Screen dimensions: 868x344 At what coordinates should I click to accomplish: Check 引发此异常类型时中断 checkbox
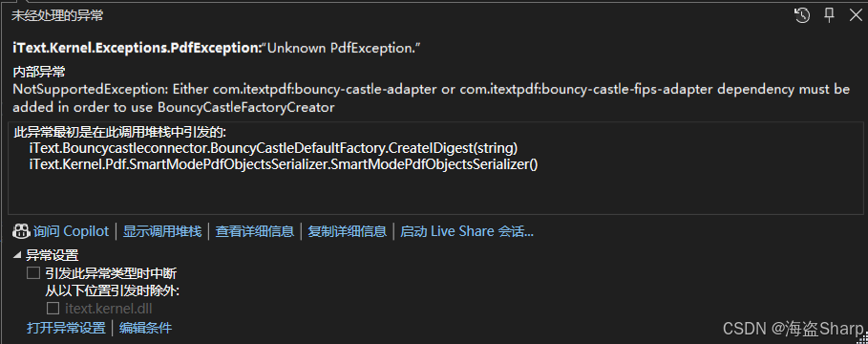(x=33, y=273)
